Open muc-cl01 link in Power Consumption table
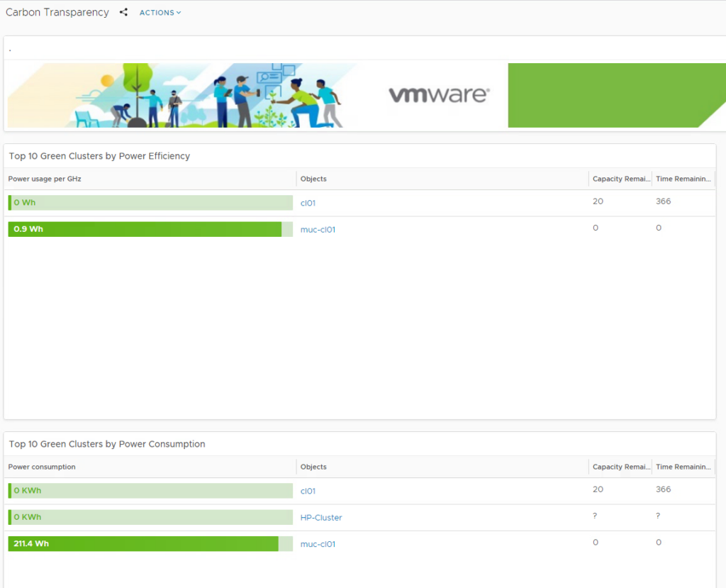 (x=318, y=544)
